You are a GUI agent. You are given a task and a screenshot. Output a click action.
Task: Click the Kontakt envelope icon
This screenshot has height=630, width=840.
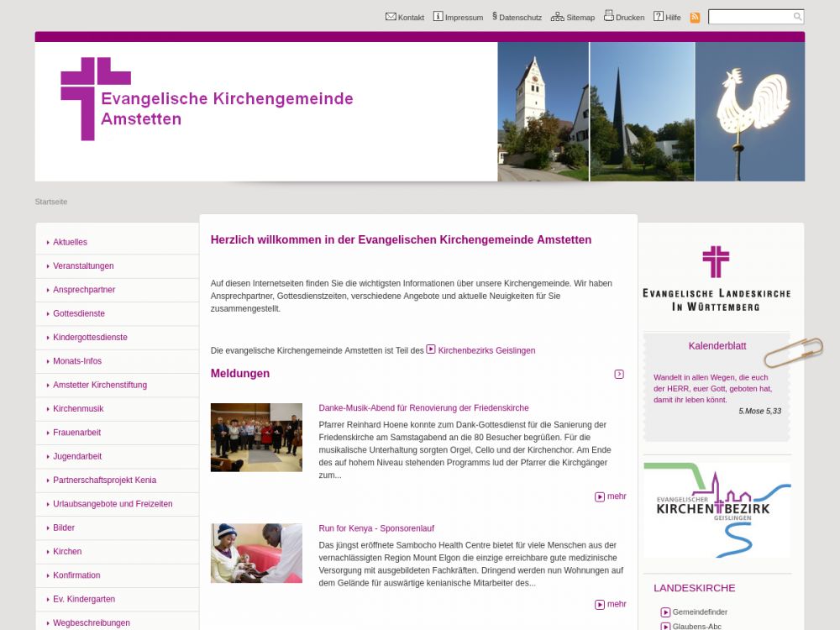391,17
